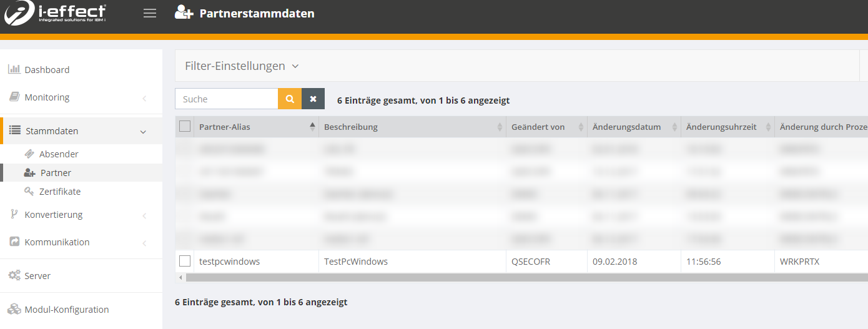Toggle the select-all checkbox in table header
This screenshot has width=868, height=329.
pyautogui.click(x=185, y=127)
